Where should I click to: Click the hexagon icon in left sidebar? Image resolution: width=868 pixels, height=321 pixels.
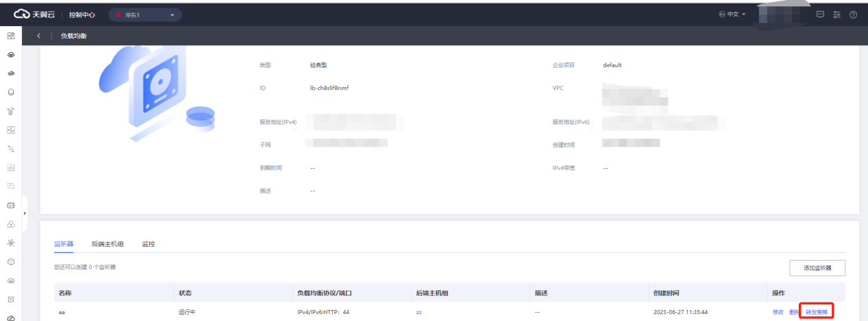pos(11,92)
